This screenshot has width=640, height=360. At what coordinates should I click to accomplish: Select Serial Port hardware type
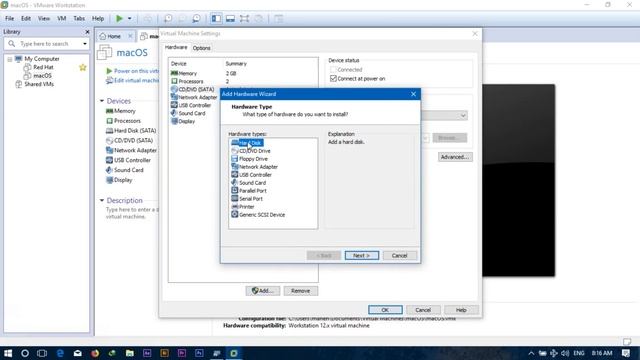point(247,199)
